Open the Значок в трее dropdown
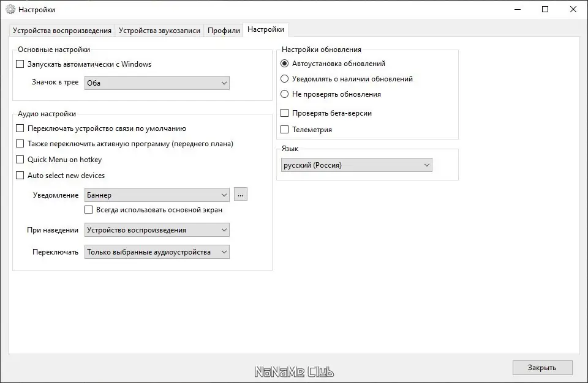Viewport: 588px width, 383px height. click(x=157, y=83)
